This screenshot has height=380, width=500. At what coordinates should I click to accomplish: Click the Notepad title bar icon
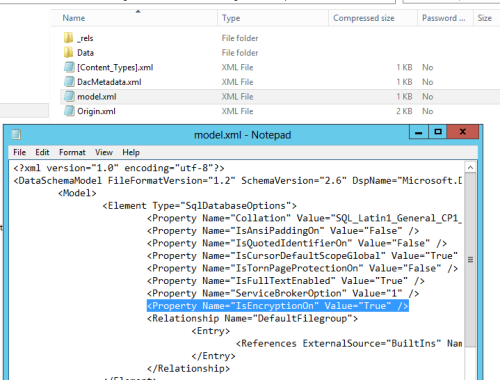(16, 135)
